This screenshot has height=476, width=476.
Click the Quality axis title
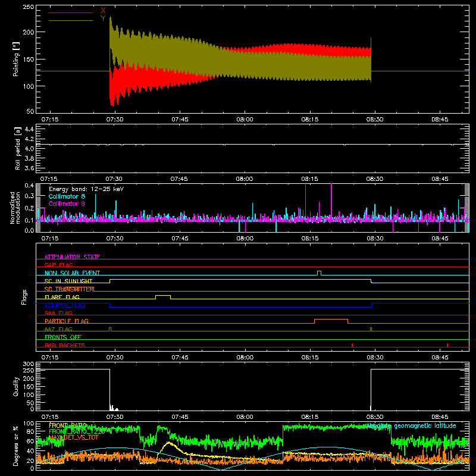click(x=16, y=386)
